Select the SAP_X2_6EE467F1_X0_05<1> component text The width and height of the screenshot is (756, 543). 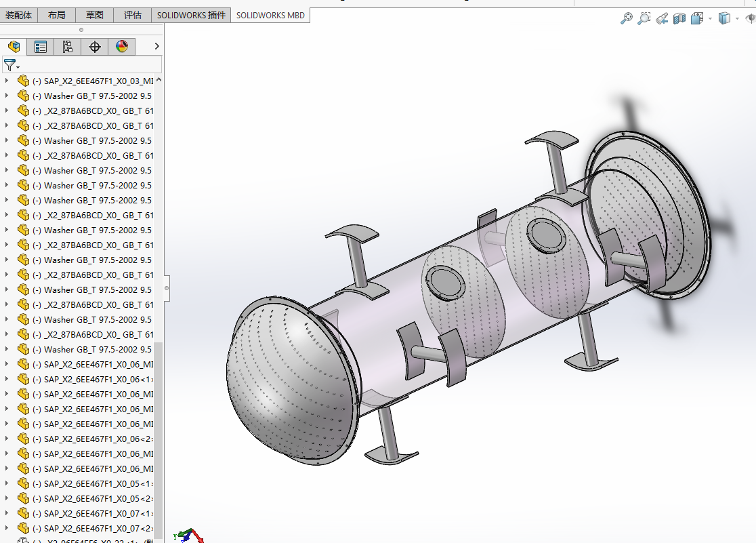pos(93,484)
